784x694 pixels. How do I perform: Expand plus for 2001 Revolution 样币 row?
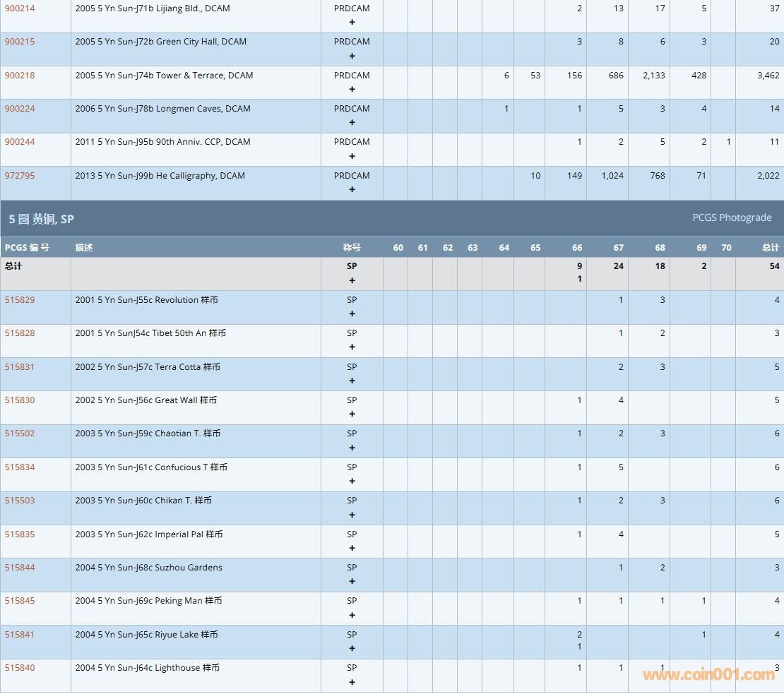[x=352, y=313]
